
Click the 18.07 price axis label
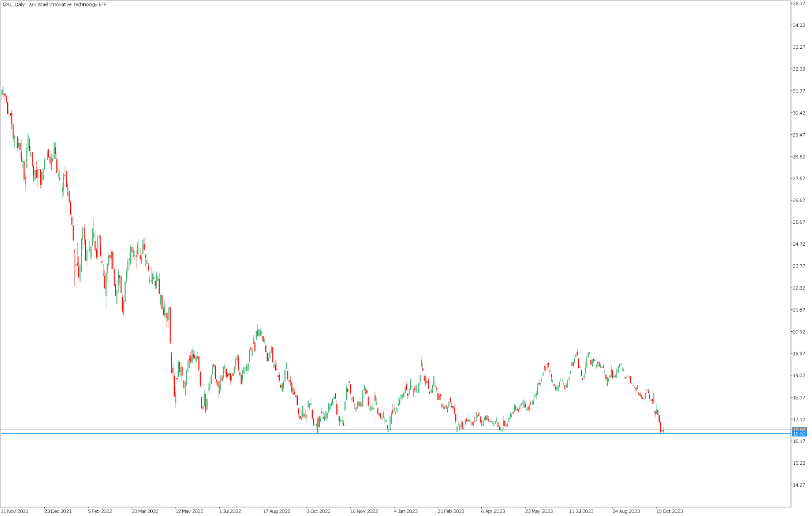799,397
